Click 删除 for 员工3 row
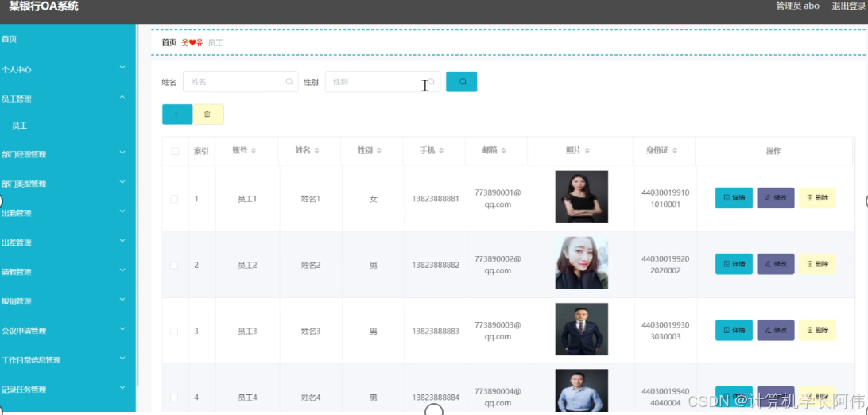The width and height of the screenshot is (868, 415). point(817,331)
